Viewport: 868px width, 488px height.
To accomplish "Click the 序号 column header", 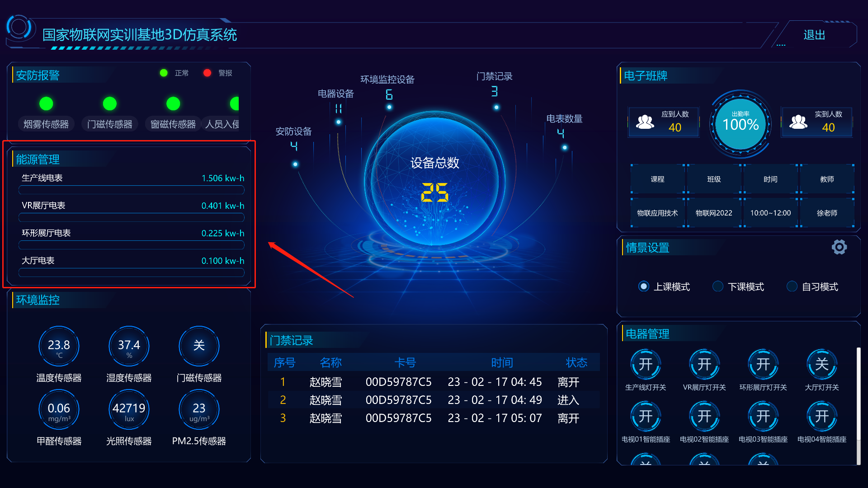I will (x=284, y=362).
